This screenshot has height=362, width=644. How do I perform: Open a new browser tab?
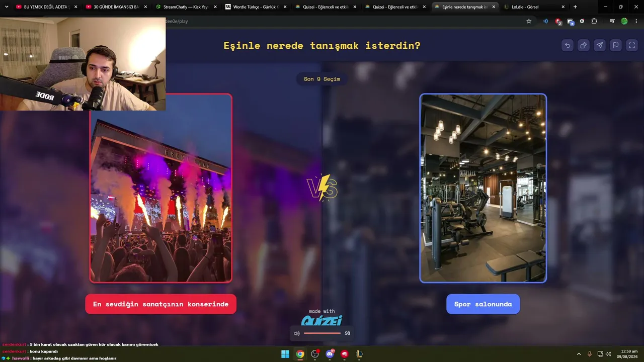click(x=575, y=7)
